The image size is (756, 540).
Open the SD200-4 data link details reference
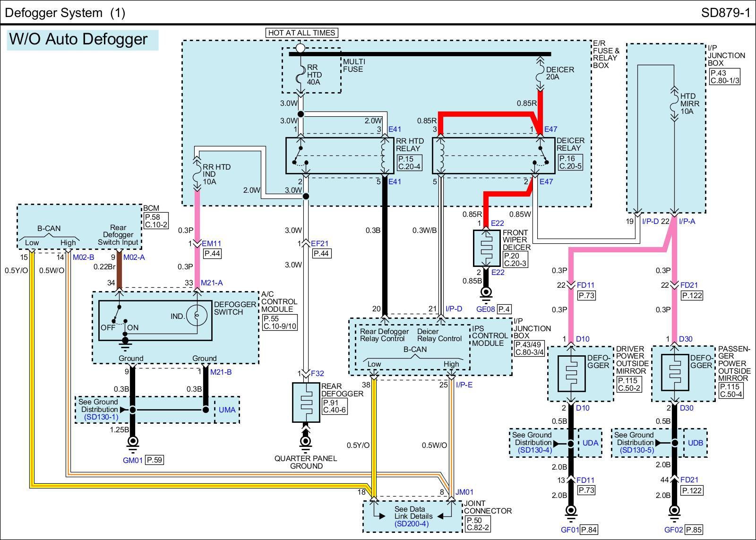pyautogui.click(x=412, y=524)
